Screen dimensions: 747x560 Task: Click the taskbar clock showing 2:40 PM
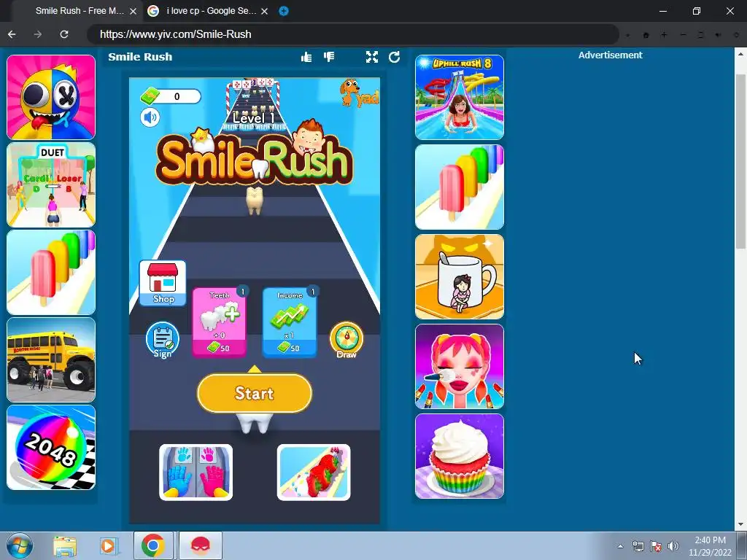(x=710, y=546)
